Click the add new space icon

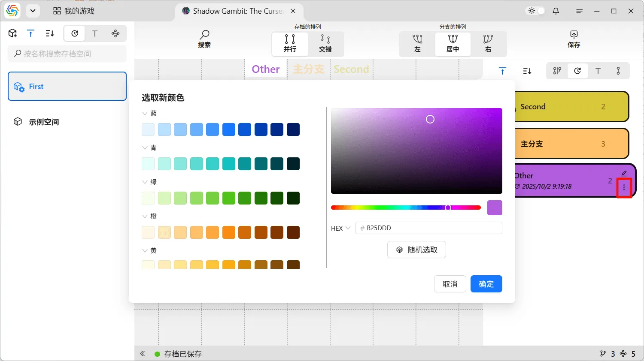tap(13, 33)
